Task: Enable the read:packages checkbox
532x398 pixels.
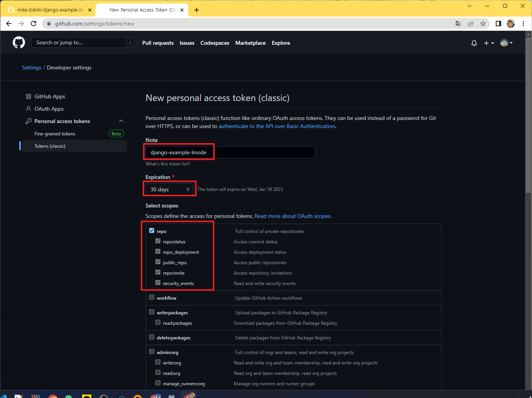Action: coord(158,322)
